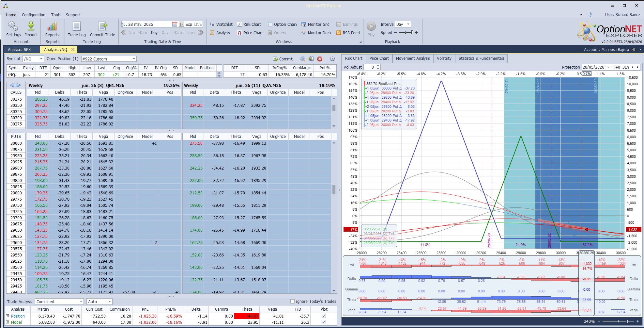Open the #922 Custom position dropdown
The width and height of the screenshot is (644, 328).
109,59
